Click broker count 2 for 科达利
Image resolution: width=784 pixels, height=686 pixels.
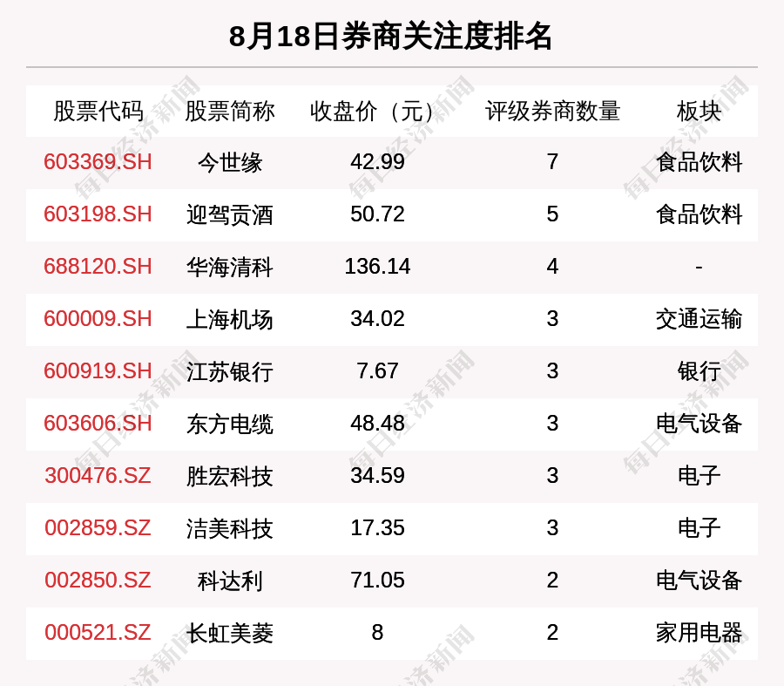tap(552, 581)
